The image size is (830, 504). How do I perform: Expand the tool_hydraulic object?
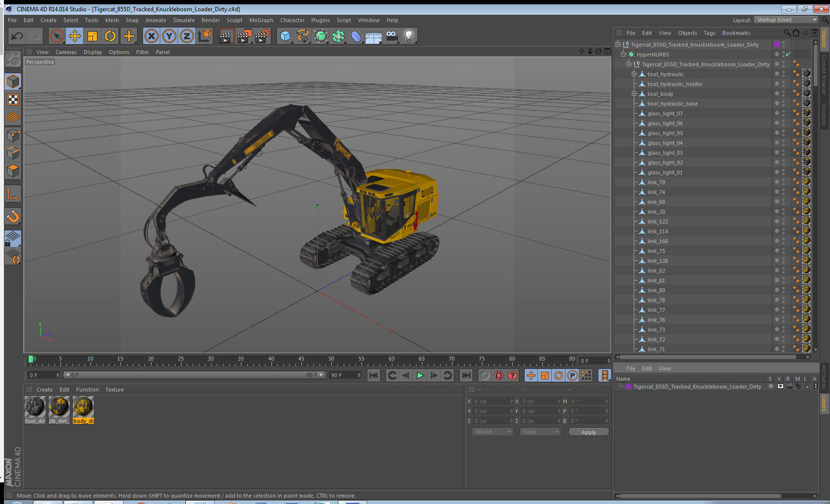(x=634, y=74)
